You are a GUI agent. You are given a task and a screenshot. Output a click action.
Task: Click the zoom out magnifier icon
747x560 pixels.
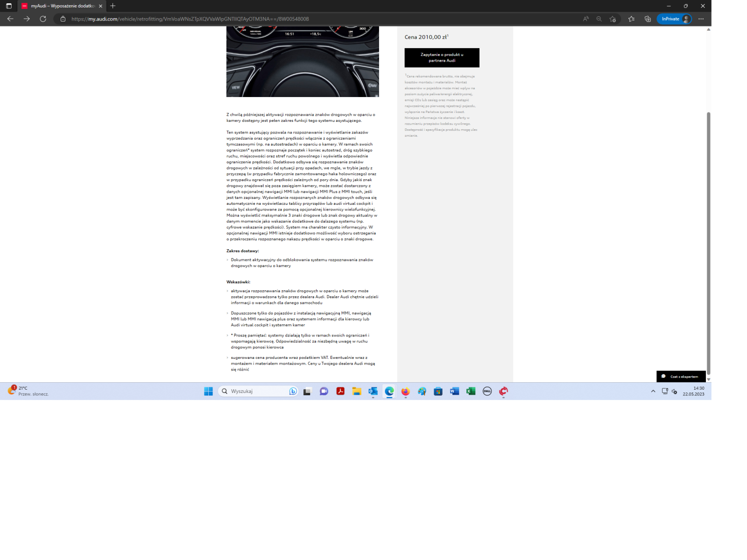tap(599, 19)
